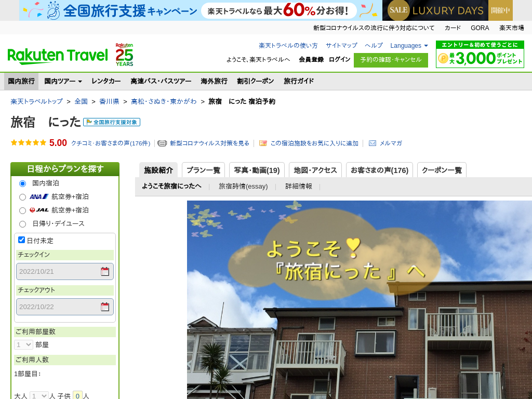Viewport: 532px width, 399px height.
Task: Select the ANA 航空券+宿泊 radio button
Action: (x=22, y=197)
